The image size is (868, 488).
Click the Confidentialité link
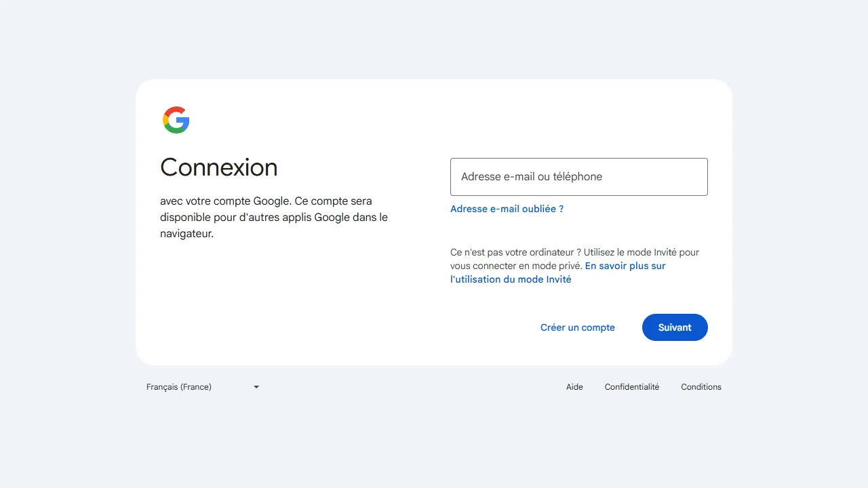[631, 387]
